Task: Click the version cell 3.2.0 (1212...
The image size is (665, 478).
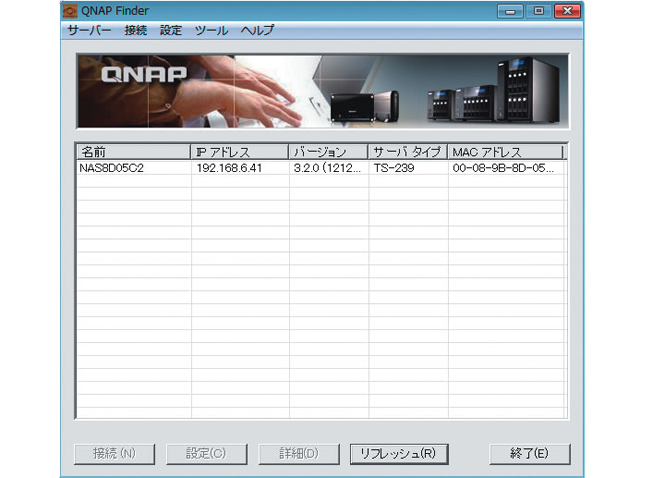Action: 327,168
